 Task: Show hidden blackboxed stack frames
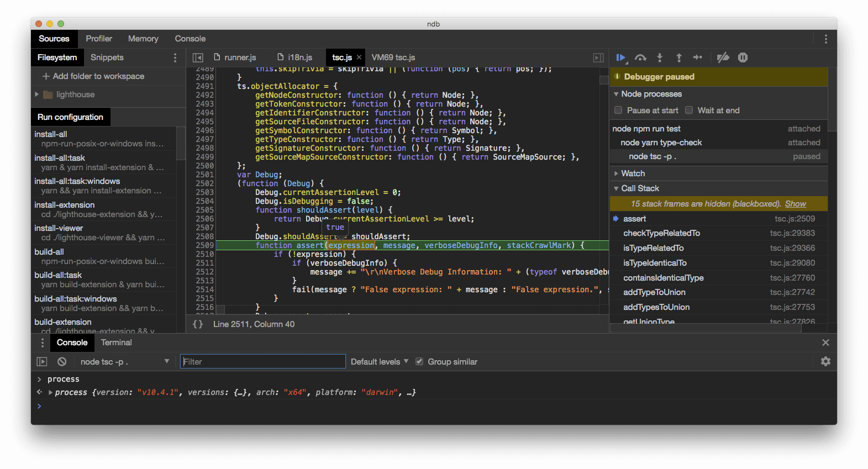pos(795,204)
